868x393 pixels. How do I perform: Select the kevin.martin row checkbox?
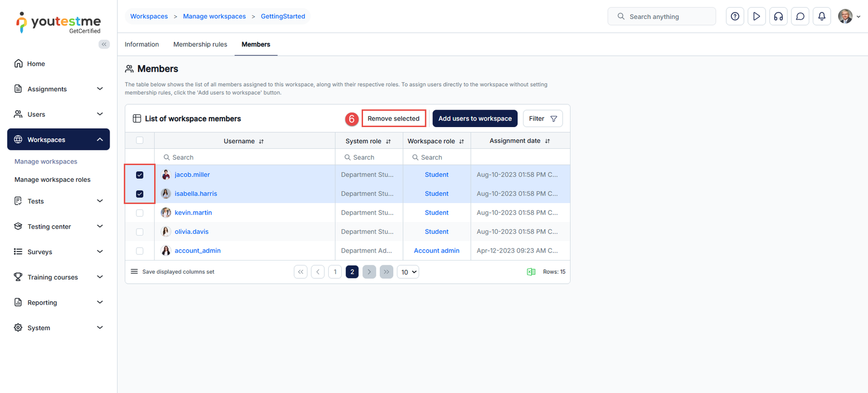pyautogui.click(x=139, y=213)
